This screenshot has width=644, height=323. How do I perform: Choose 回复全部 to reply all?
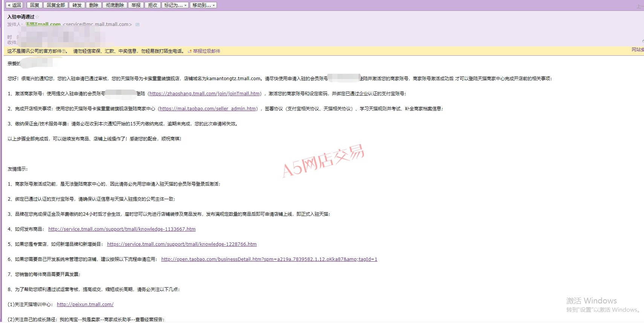tap(56, 5)
